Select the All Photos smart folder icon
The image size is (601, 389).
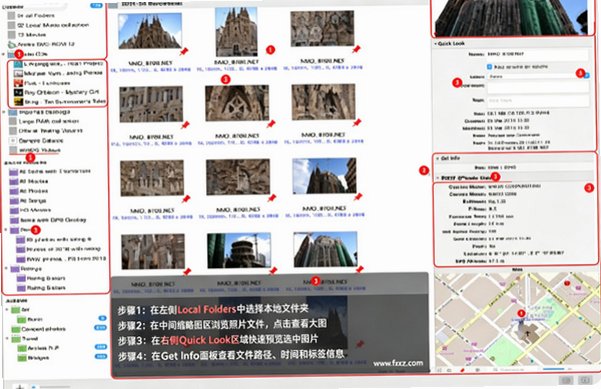coord(14,191)
